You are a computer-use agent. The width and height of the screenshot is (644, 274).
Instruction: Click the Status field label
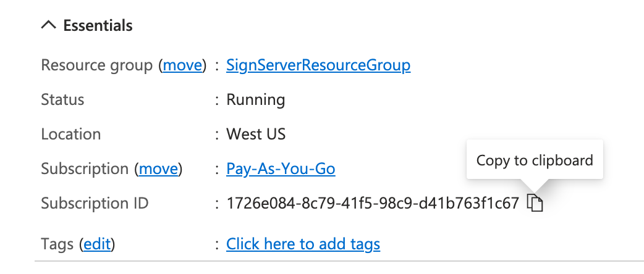point(62,99)
